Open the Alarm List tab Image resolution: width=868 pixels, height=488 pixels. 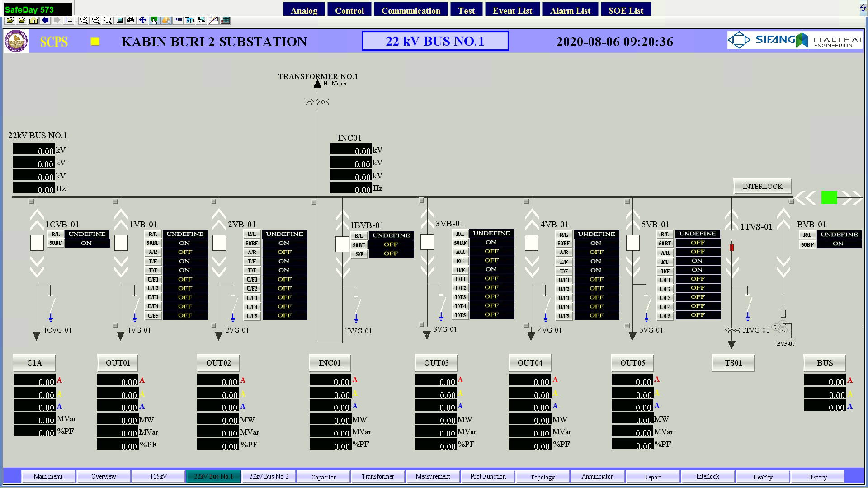(570, 10)
